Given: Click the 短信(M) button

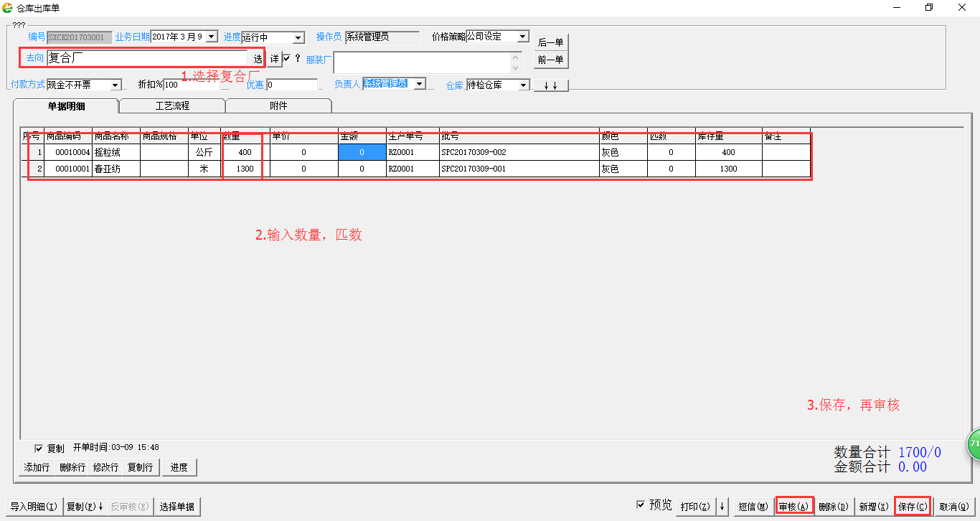Looking at the screenshot, I should click(753, 506).
